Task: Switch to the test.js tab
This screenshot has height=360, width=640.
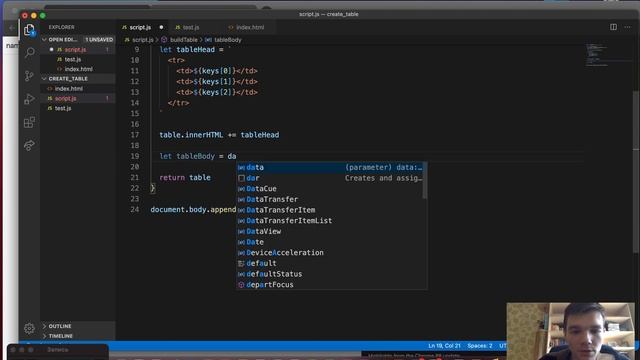Action: click(x=191, y=27)
